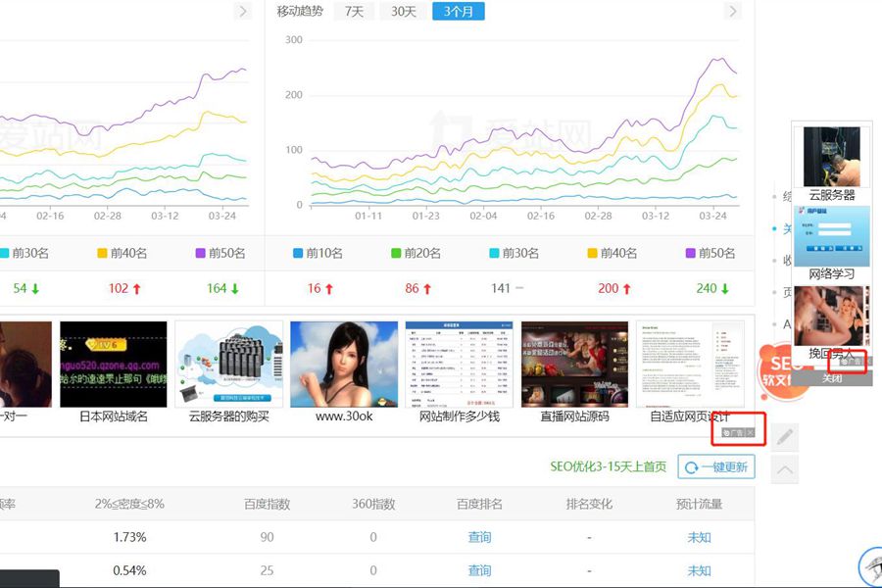Screen dimensions: 882x588
Task: Click the 排名变化 column header
Action: (589, 504)
